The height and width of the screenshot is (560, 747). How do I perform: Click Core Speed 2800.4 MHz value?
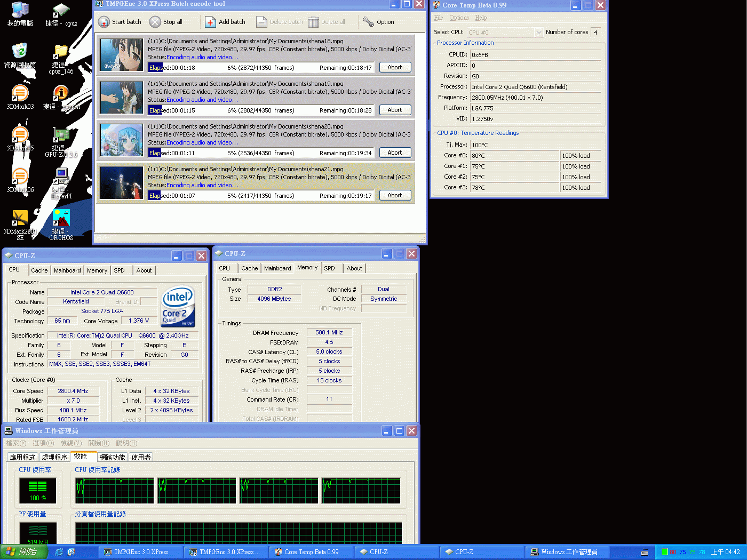point(73,391)
